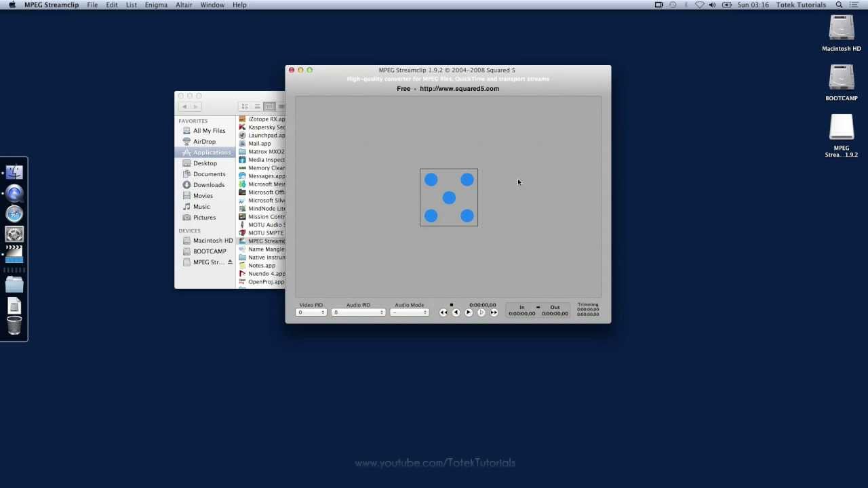
Task: Click the Play button in MPEG Streamclip
Action: click(469, 312)
